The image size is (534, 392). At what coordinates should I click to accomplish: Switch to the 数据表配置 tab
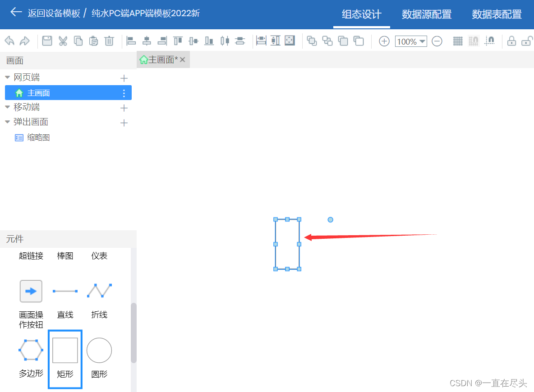pos(497,14)
